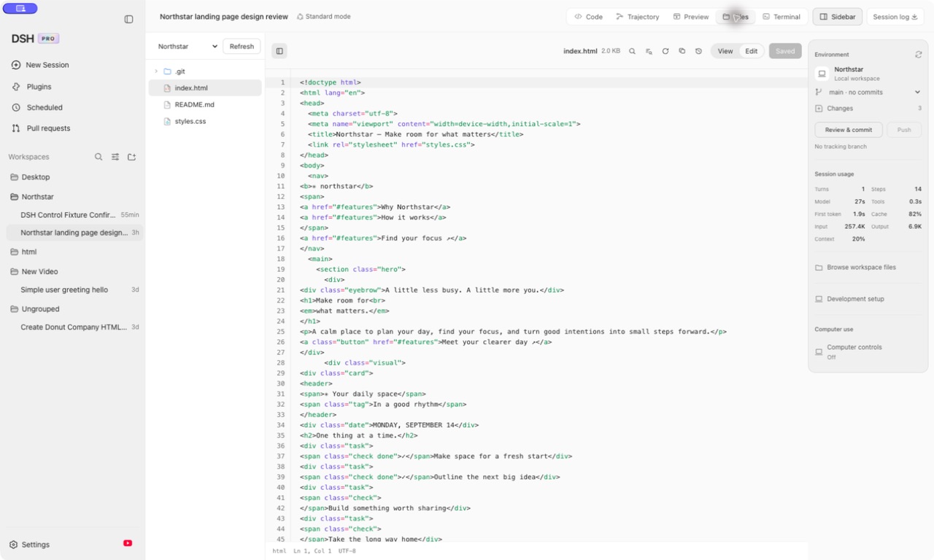Open the Northstar workspace dropdown

click(x=188, y=46)
